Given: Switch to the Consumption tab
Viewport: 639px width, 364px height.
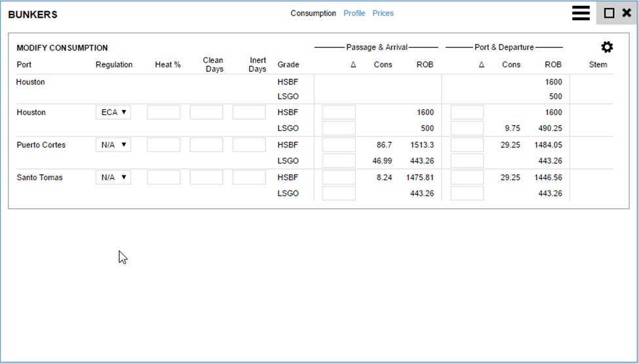Looking at the screenshot, I should click(313, 13).
